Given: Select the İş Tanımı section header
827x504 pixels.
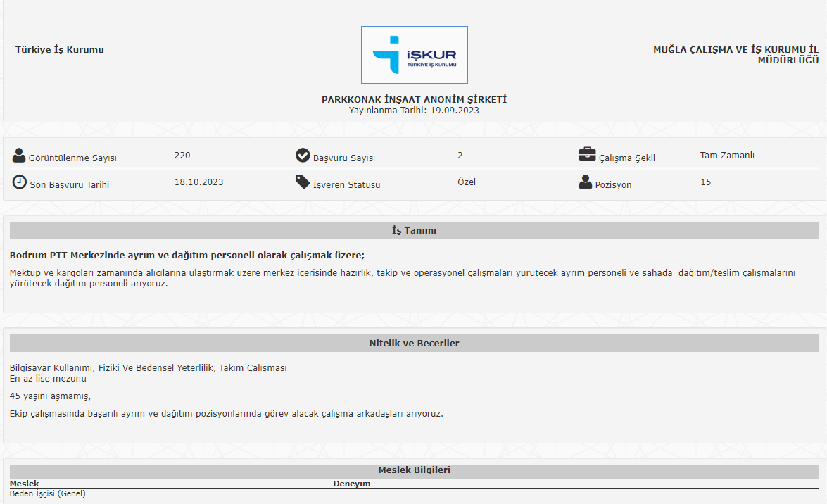Looking at the screenshot, I should click(x=414, y=231).
